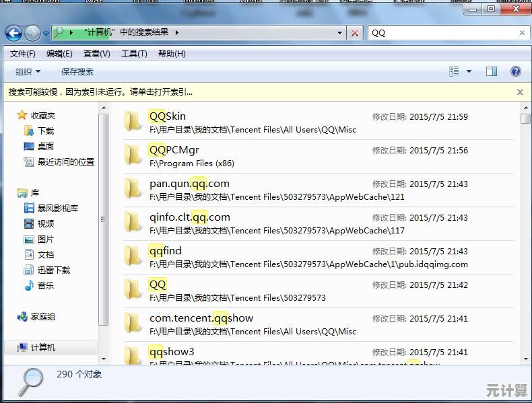The width and height of the screenshot is (532, 403).
Task: Dismiss the yellow index notification bar
Action: click(520, 92)
